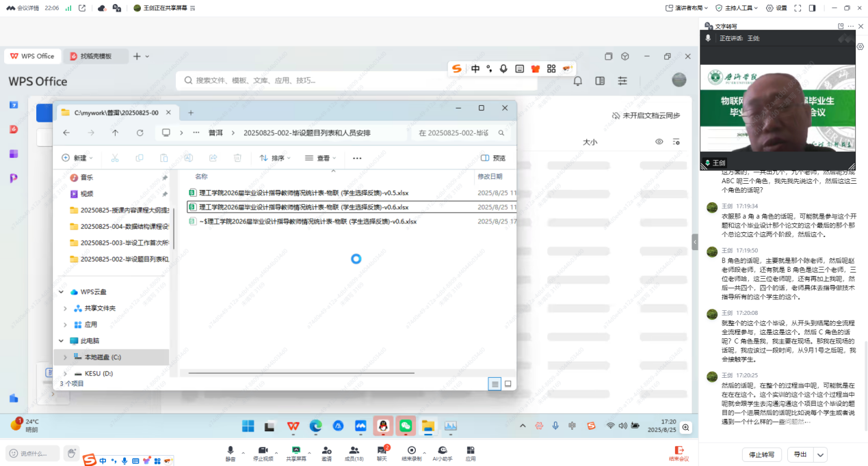Switch to the 找稻壳模板 tab
This screenshot has height=466, width=868.
(x=95, y=56)
